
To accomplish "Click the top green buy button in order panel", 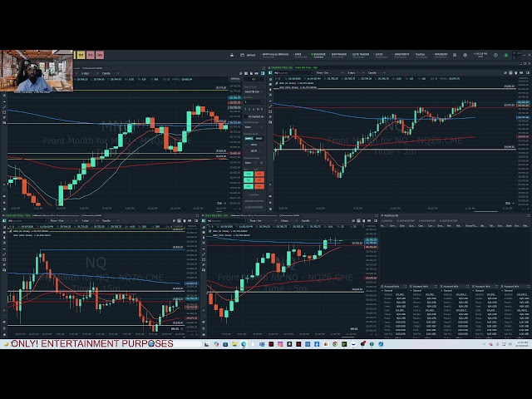I will [249, 174].
